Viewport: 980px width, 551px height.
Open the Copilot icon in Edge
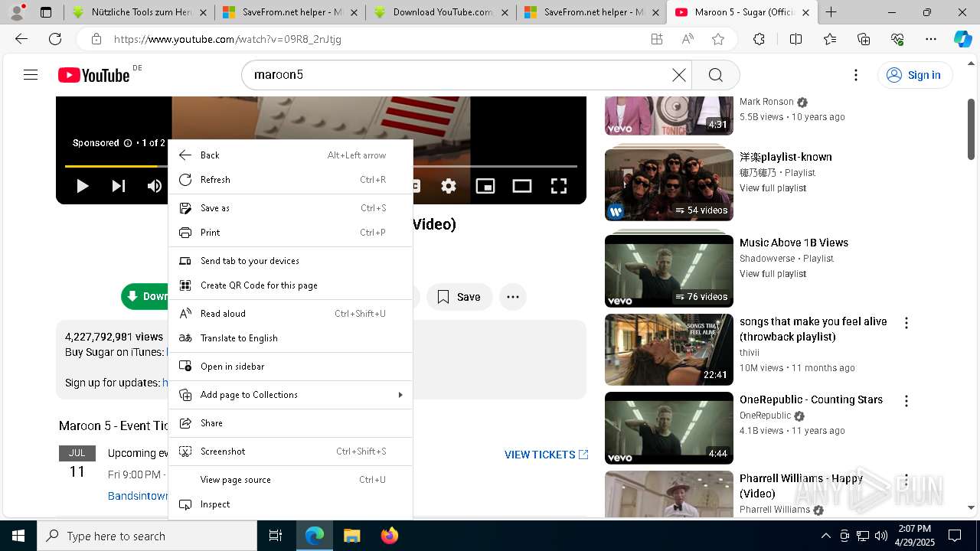pyautogui.click(x=962, y=39)
